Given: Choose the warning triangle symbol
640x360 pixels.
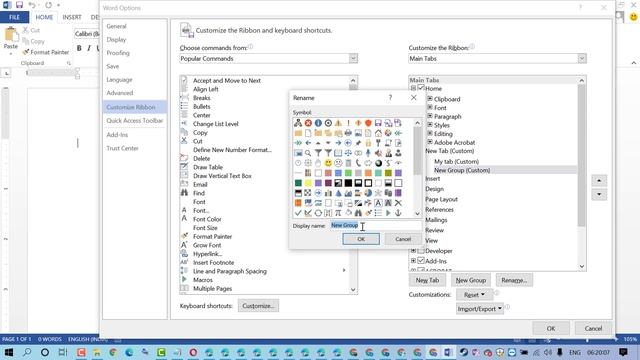Looking at the screenshot, I should (x=338, y=123).
